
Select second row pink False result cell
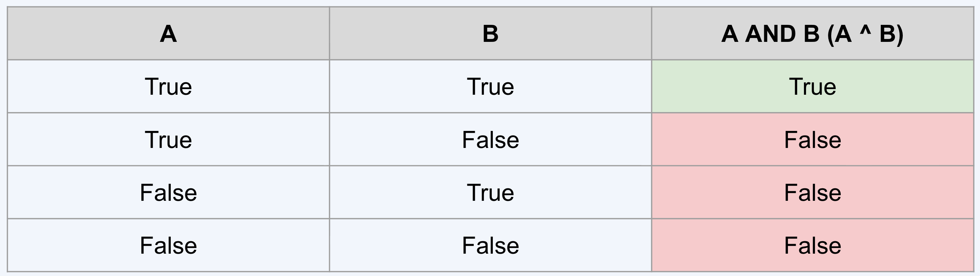(812, 139)
